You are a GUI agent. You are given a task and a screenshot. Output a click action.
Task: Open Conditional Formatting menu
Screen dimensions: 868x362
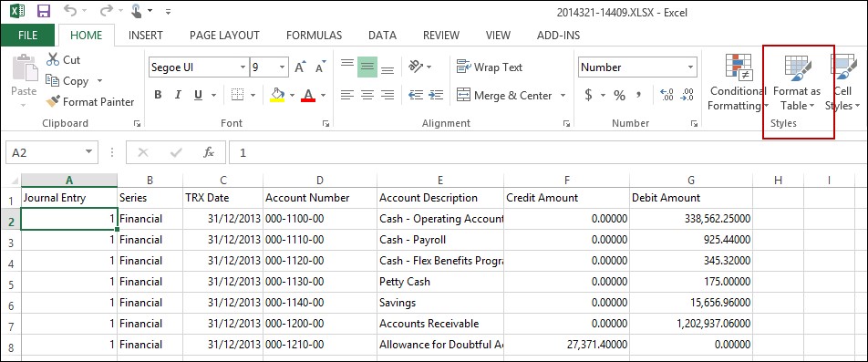click(737, 83)
